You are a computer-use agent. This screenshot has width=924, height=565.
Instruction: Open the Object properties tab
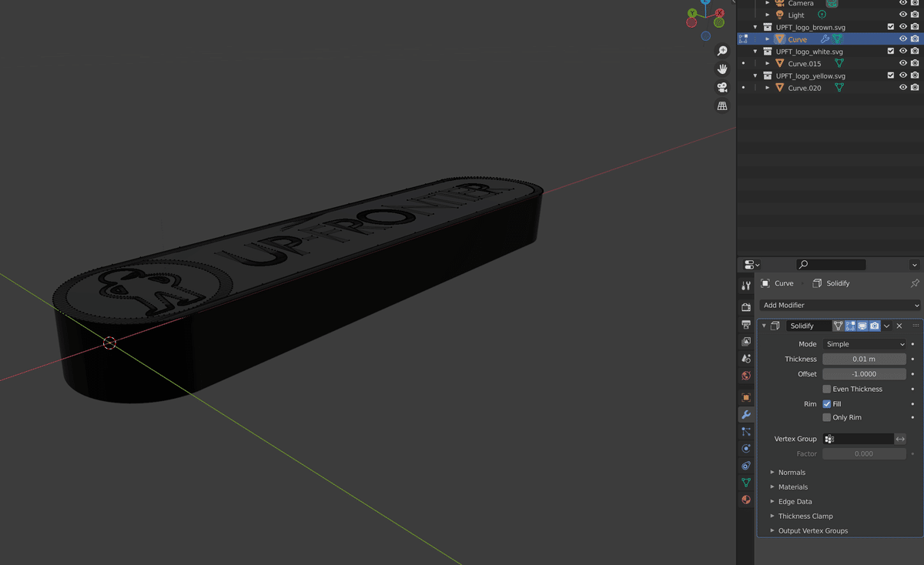tap(745, 397)
